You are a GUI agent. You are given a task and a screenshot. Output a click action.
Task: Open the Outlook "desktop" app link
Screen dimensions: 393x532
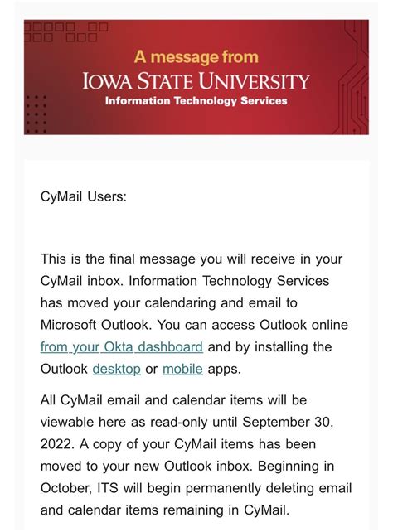coord(116,369)
